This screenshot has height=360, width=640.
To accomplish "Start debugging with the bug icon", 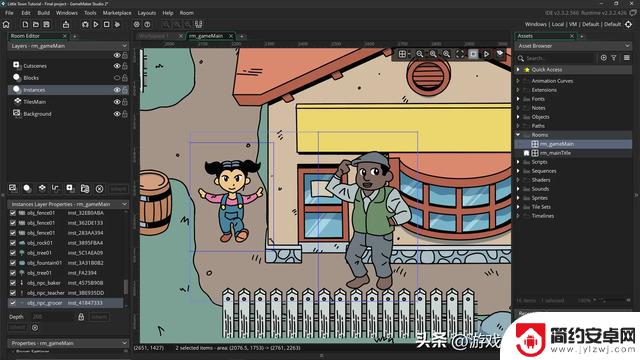I will click(x=85, y=24).
